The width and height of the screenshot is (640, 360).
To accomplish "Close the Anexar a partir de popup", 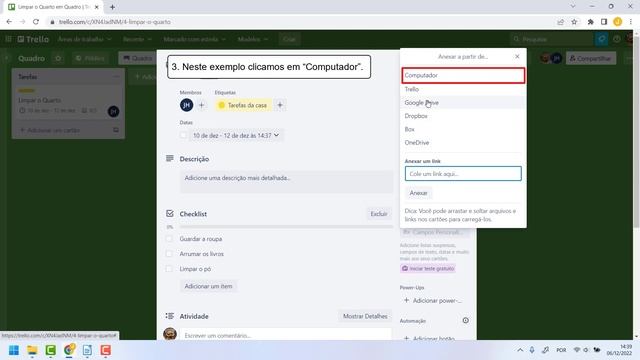I will coord(517,56).
